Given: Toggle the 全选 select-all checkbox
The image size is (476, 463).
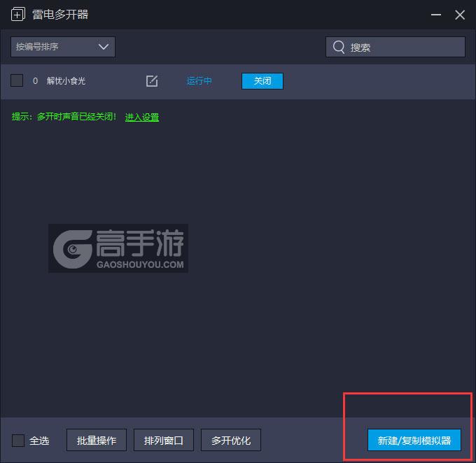Looking at the screenshot, I should click(x=18, y=440).
